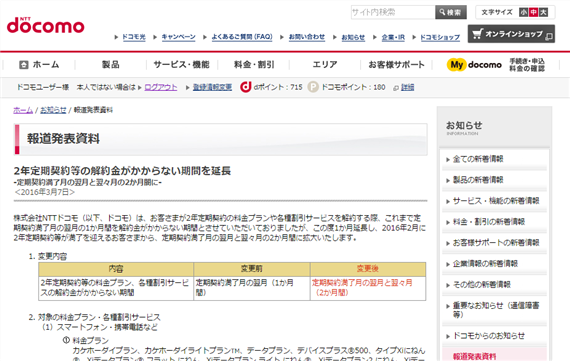
Task: Set text size to small (小)
Action: [523, 12]
